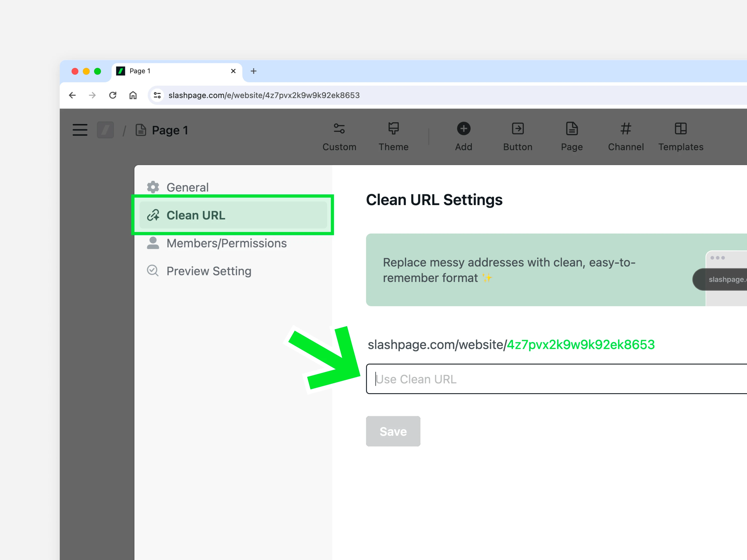Click the Slashpage logo in breadcrumb
Image resolution: width=747 pixels, height=560 pixels.
105,130
